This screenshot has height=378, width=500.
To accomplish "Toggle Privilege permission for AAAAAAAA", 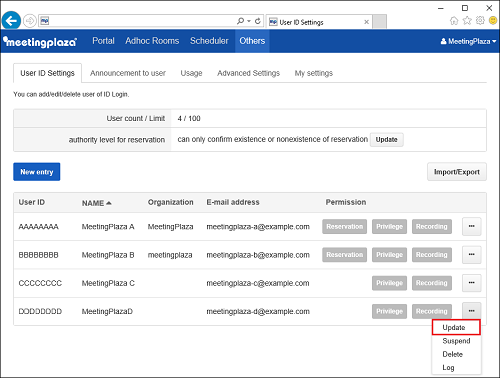I will pos(389,226).
